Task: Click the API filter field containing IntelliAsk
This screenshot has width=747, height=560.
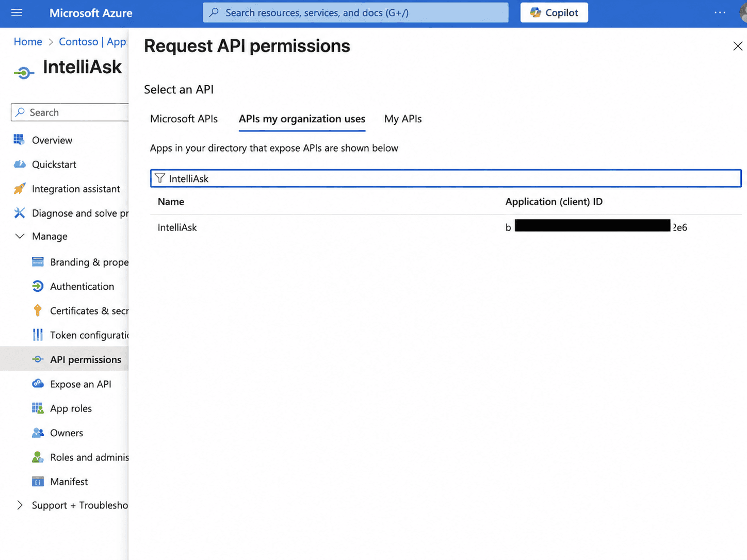Action: tap(446, 178)
